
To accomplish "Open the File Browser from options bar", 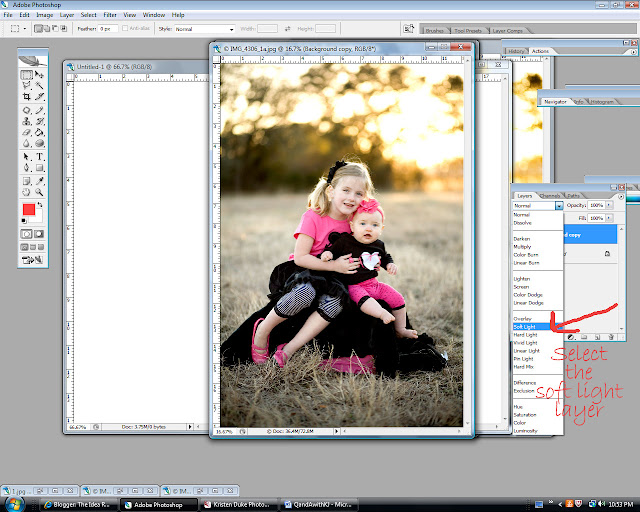I will coord(409,29).
